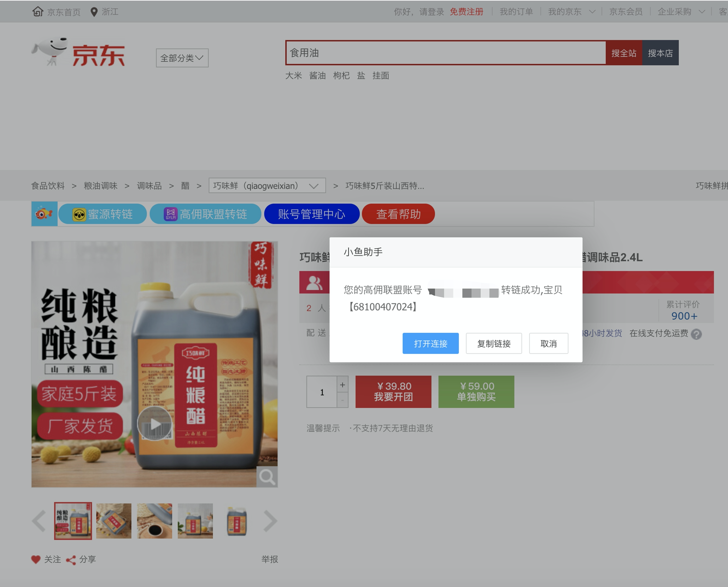Select the fourth product thumbnail
728x587 pixels.
(x=195, y=521)
